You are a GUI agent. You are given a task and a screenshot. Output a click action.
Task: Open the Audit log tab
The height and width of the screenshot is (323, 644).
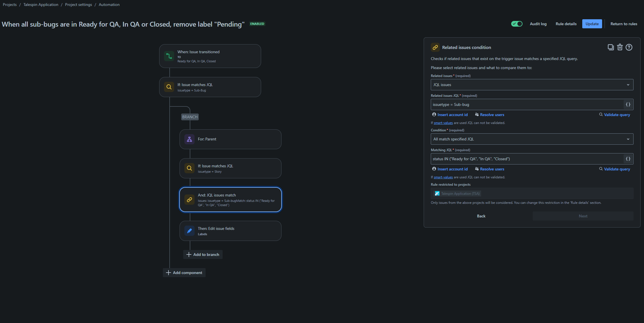(x=538, y=24)
